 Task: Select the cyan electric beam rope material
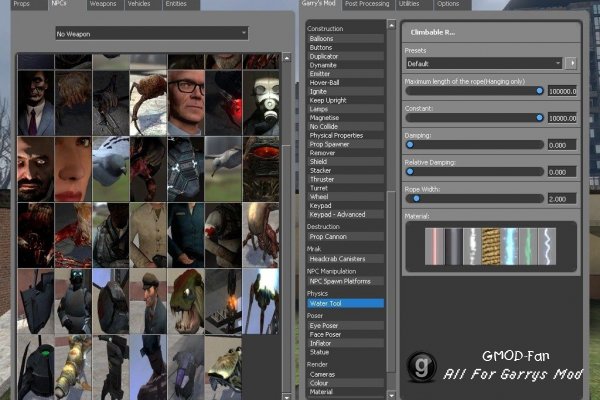tap(509, 246)
